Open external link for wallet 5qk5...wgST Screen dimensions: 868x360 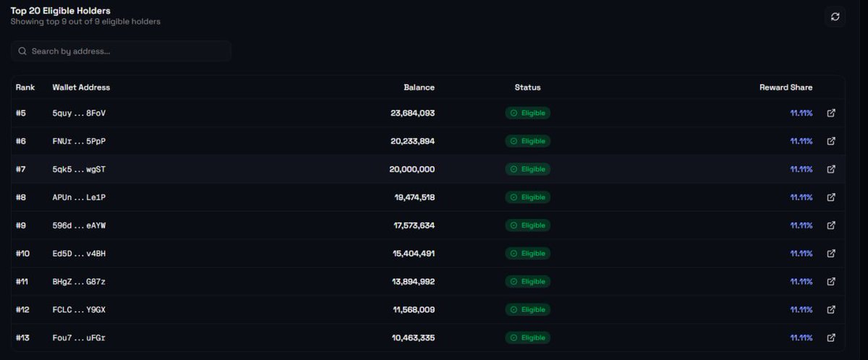[x=831, y=169]
